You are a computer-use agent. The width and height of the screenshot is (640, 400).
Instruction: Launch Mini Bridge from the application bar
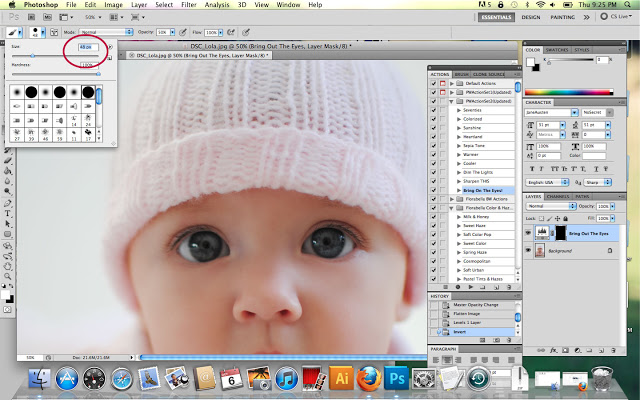click(x=47, y=17)
